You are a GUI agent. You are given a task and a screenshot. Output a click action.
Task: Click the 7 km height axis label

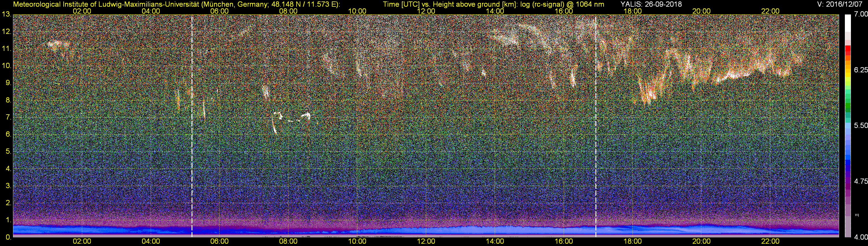8,117
